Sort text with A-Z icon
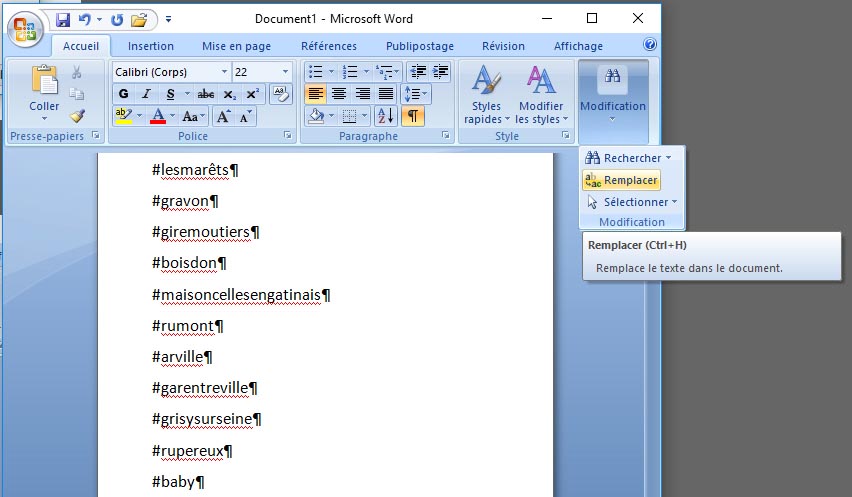The height and width of the screenshot is (497, 852). coord(385,116)
